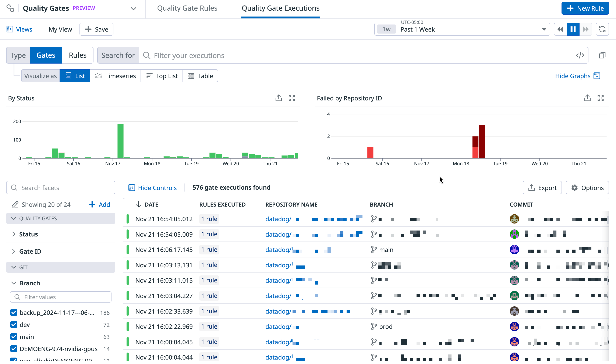Export the By Status graph
Screen dimensions: 616x364
(279, 98)
